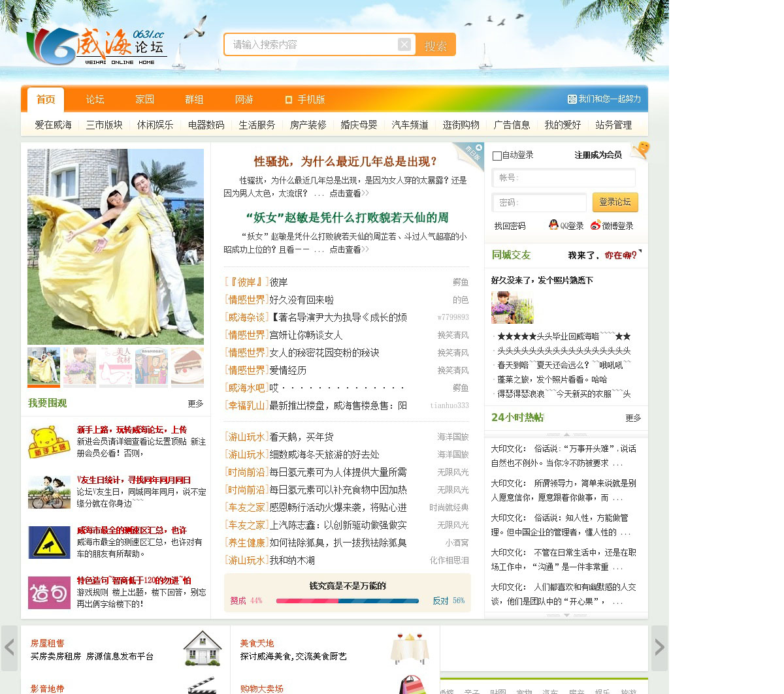Viewport: 784px width, 694px height.
Task: Open 影音地带 section link
Action: (x=47, y=689)
